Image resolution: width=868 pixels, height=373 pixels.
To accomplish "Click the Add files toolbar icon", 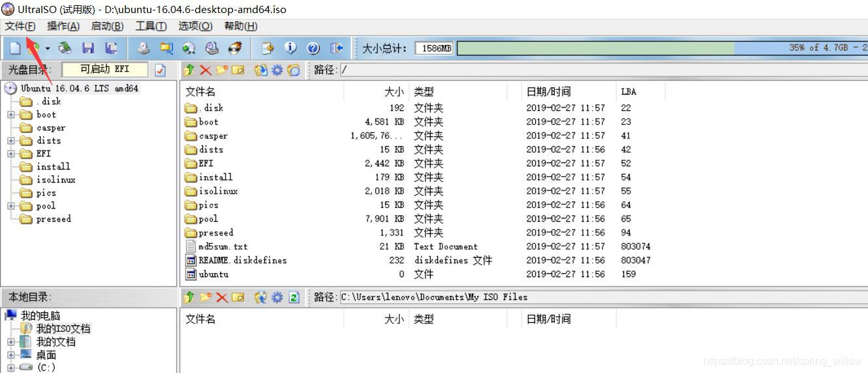I will tap(267, 48).
